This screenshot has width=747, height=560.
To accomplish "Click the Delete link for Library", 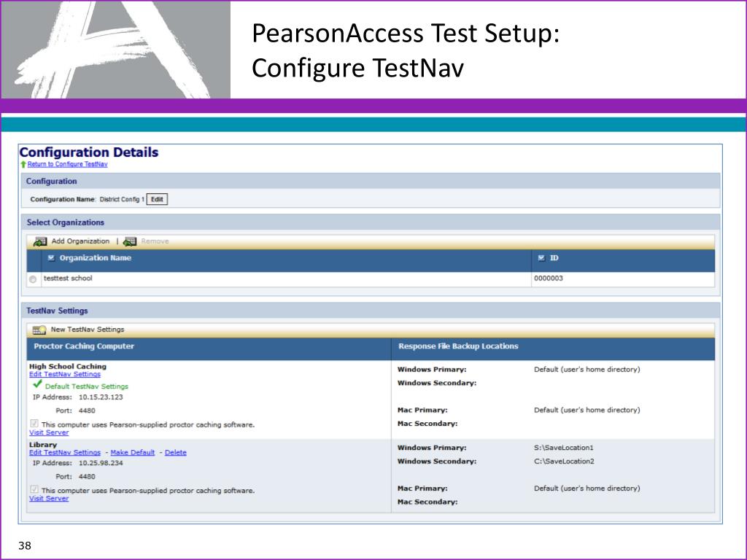I will [x=175, y=452].
